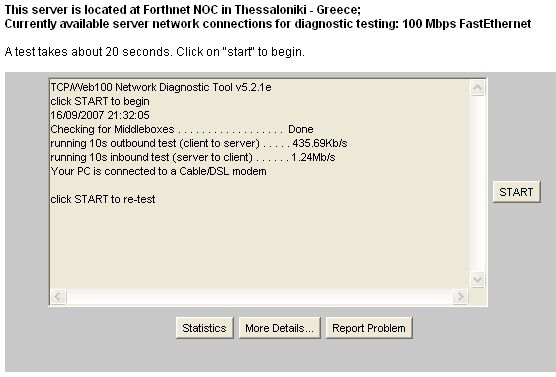The width and height of the screenshot is (556, 377).
Task: Click the Cable/DSL modem connection line
Action: pos(159,171)
